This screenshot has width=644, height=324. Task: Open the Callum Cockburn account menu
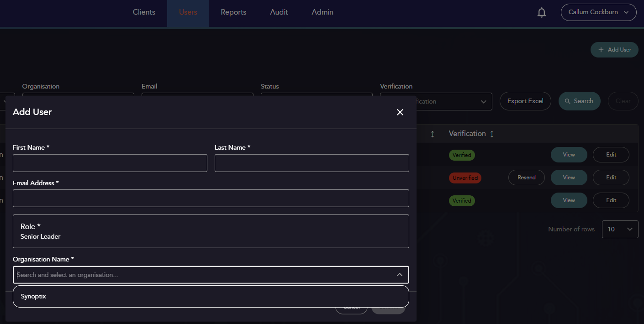[x=598, y=12]
